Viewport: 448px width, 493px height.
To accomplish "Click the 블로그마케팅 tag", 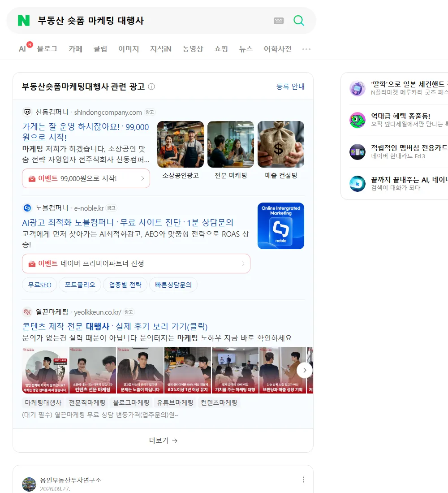I will [131, 403].
